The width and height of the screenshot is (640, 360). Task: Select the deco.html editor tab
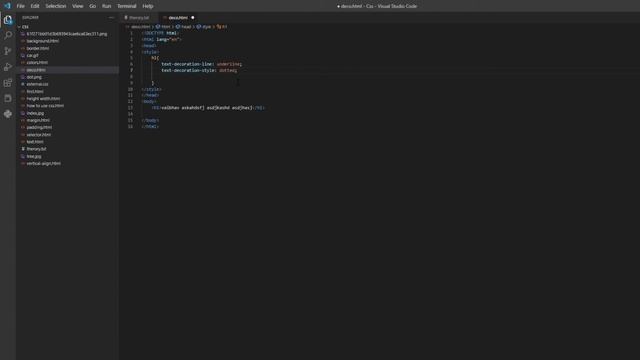178,18
